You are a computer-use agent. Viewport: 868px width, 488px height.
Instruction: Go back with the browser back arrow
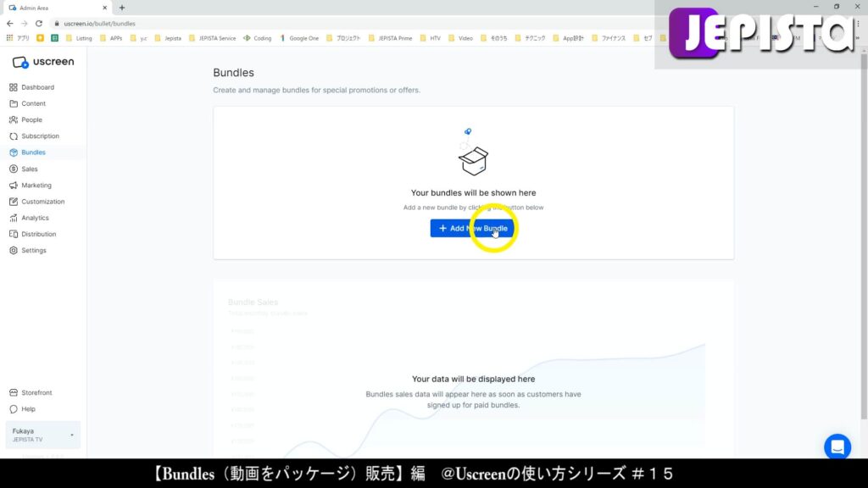tap(10, 24)
